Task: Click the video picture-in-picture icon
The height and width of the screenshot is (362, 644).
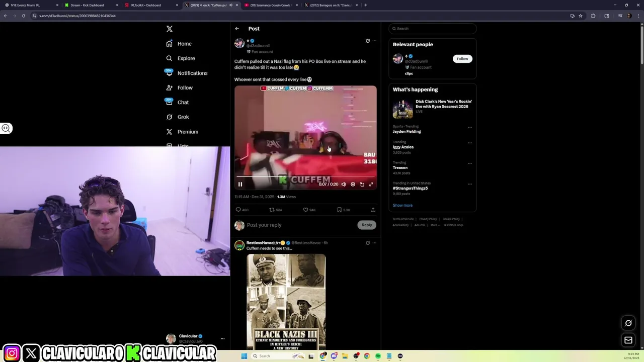Action: pyautogui.click(x=362, y=185)
